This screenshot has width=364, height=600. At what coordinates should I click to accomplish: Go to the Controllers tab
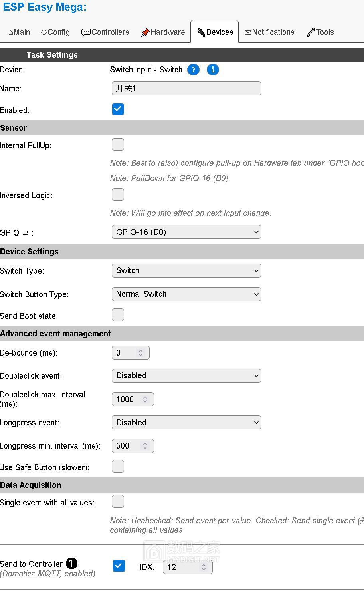click(105, 32)
